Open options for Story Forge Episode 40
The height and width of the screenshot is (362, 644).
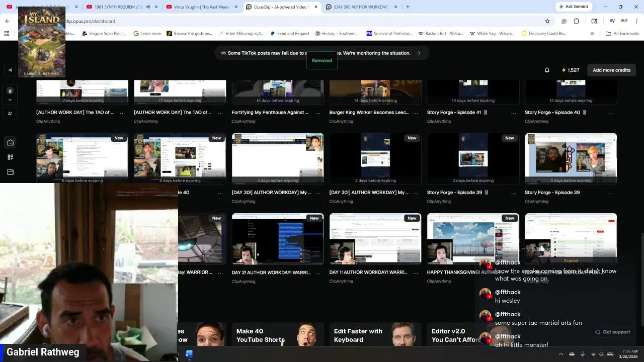tap(611, 113)
